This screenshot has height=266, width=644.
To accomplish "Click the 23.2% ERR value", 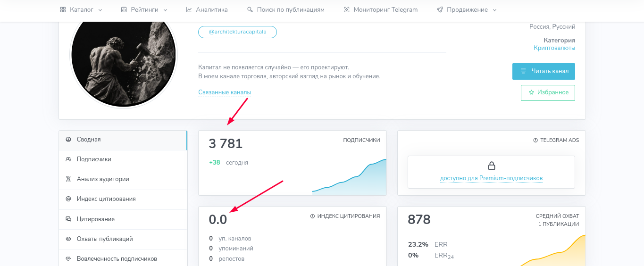I will pos(418,244).
